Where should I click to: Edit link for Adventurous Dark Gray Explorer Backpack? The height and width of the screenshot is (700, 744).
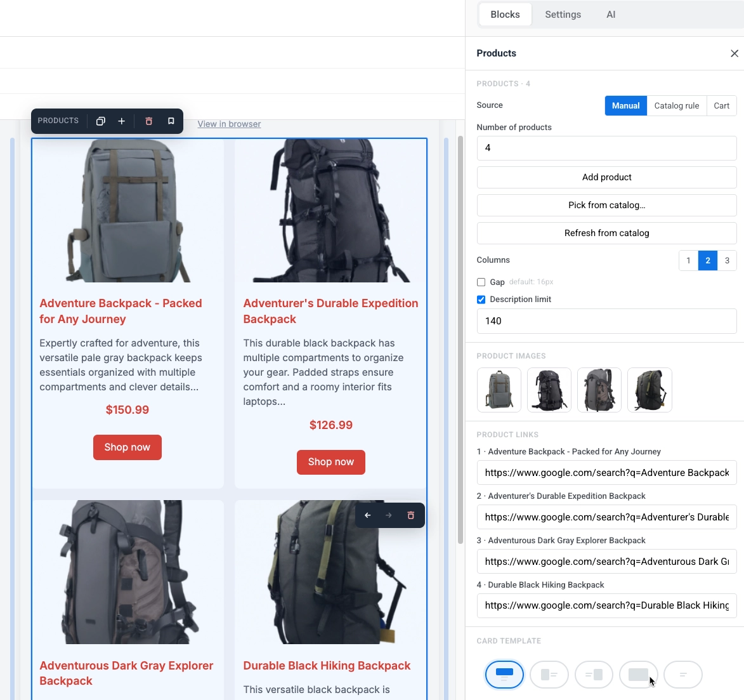[606, 561]
